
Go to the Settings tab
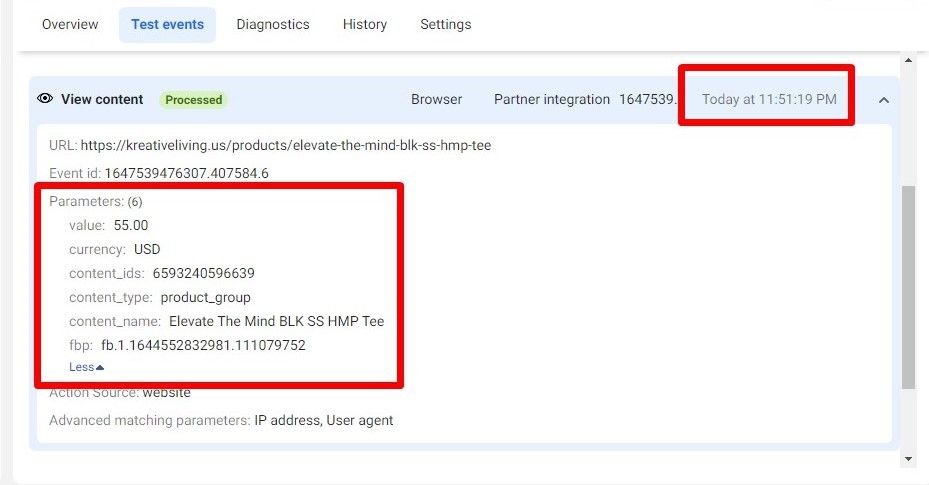click(x=446, y=24)
